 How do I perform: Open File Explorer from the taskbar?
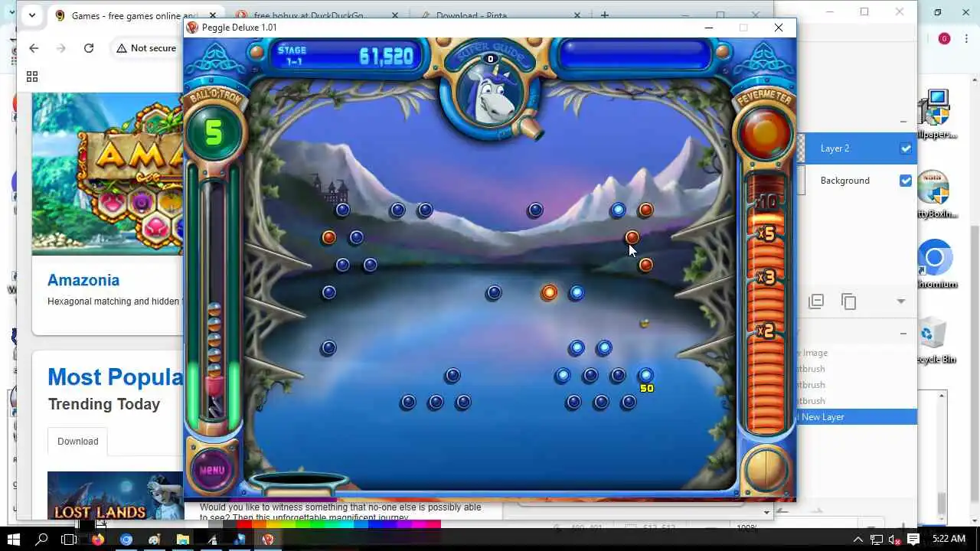tap(182, 540)
